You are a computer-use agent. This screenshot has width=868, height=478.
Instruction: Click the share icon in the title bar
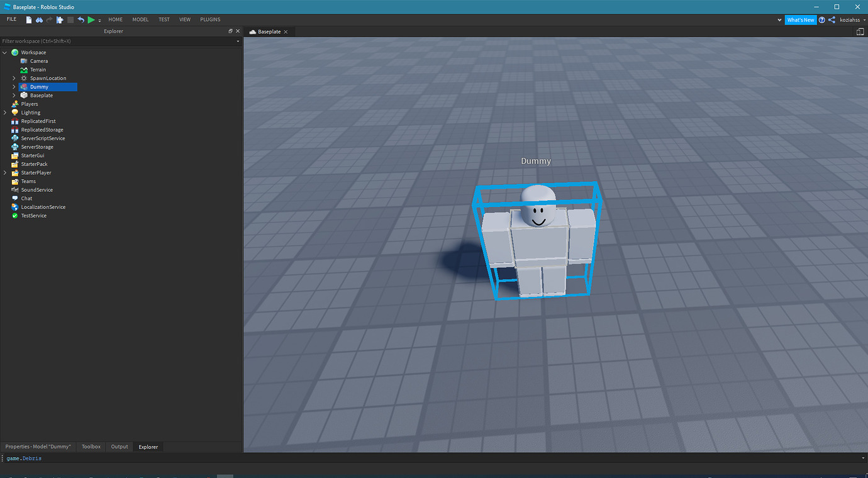click(832, 19)
